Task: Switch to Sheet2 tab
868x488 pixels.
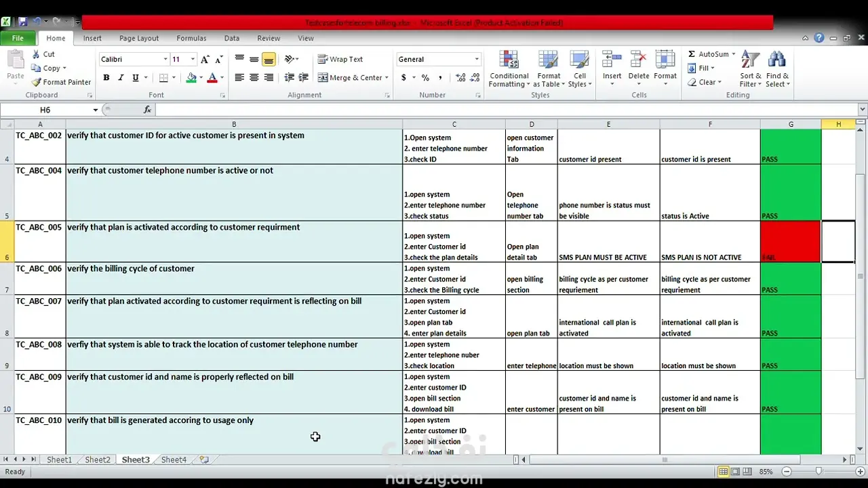Action: click(x=98, y=460)
